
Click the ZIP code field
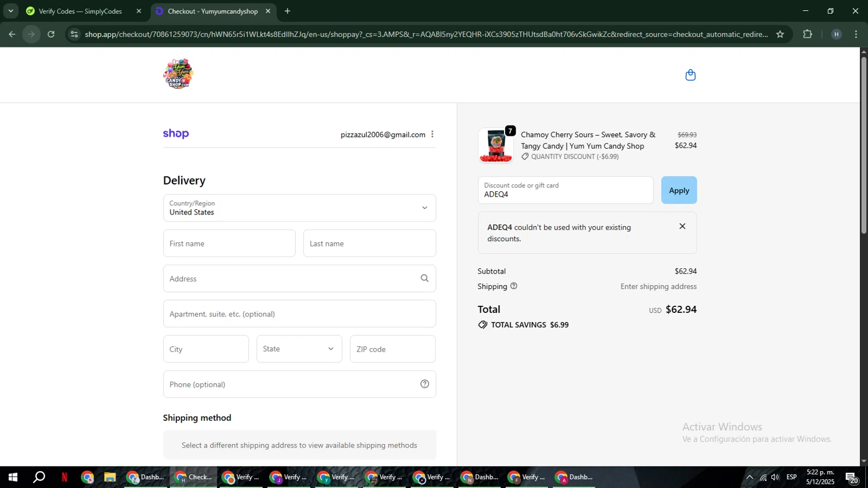pyautogui.click(x=392, y=349)
